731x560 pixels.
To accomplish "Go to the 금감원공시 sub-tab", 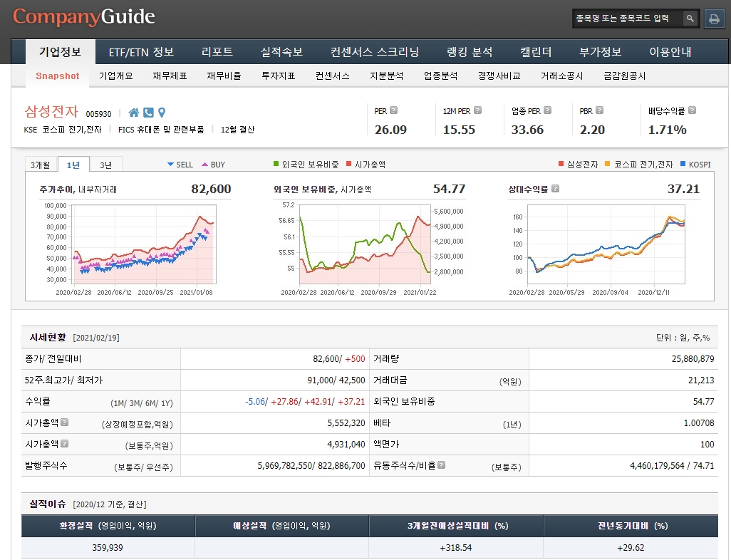I will (x=625, y=76).
